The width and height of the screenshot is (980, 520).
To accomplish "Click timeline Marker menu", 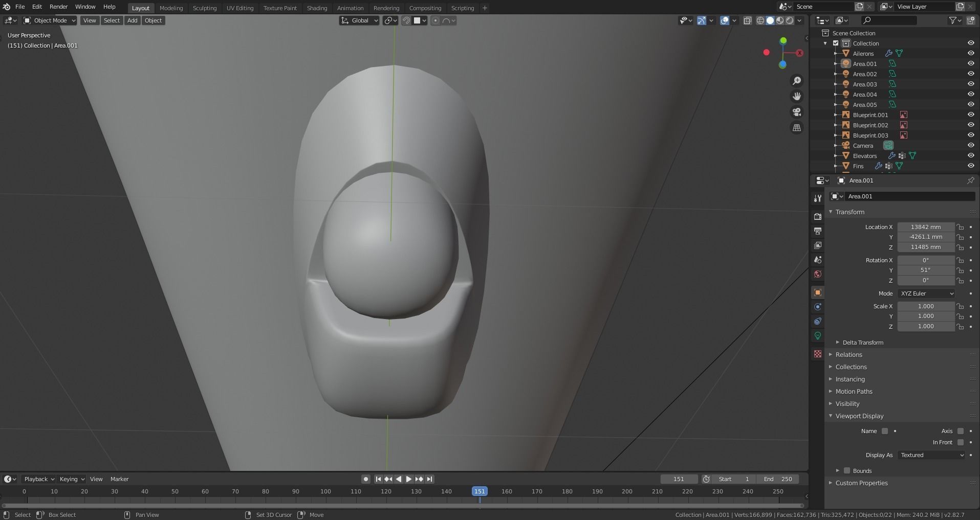I will [x=119, y=479].
